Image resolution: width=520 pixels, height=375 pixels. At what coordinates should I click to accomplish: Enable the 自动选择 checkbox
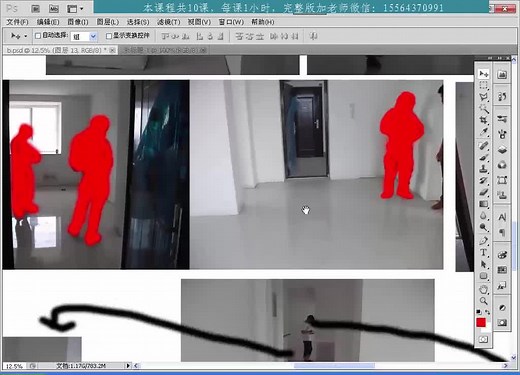pos(38,36)
